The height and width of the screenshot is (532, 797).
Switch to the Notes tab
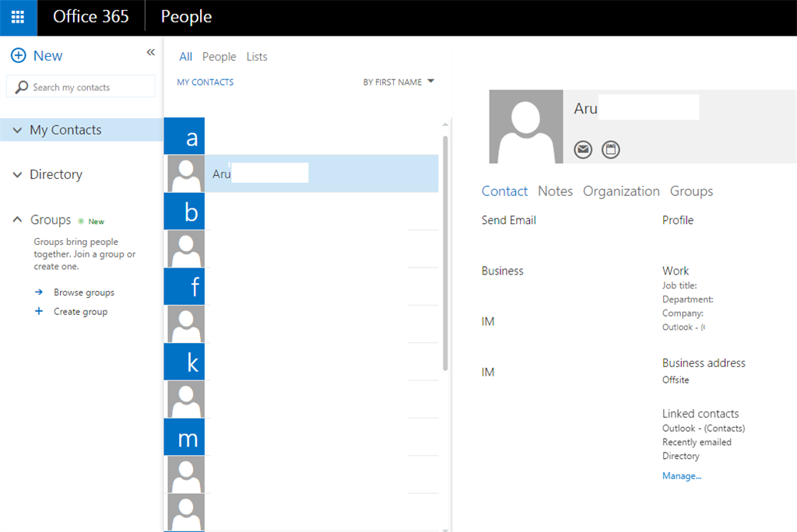coord(555,191)
